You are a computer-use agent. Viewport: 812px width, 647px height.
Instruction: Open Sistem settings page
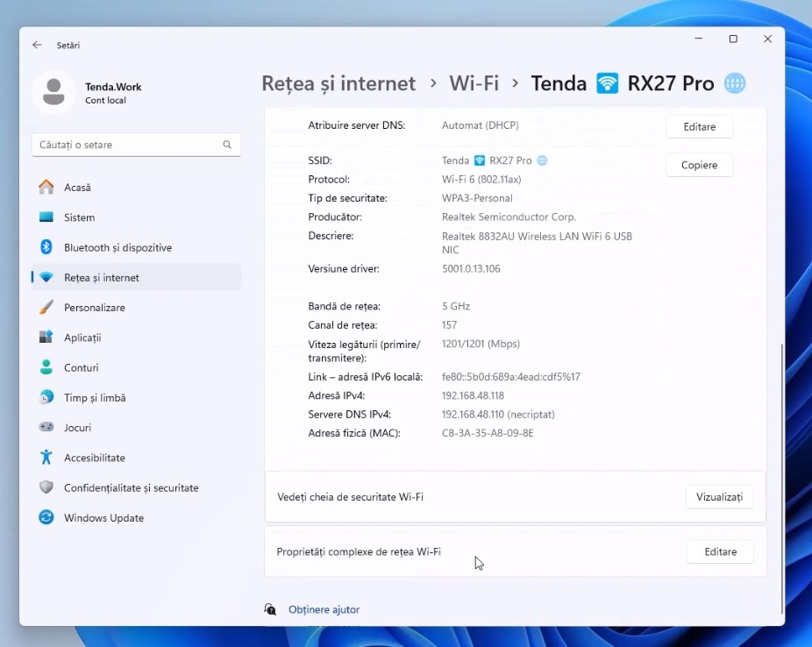tap(136, 217)
